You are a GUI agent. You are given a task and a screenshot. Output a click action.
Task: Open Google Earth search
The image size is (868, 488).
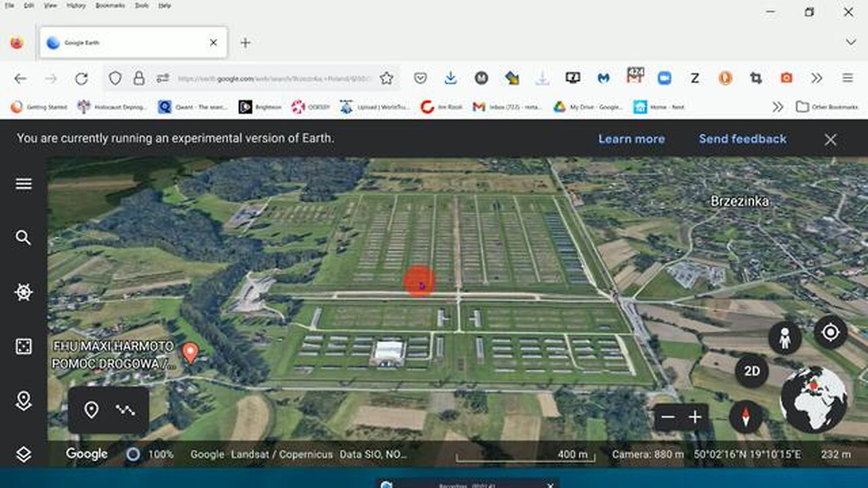pyautogui.click(x=24, y=238)
